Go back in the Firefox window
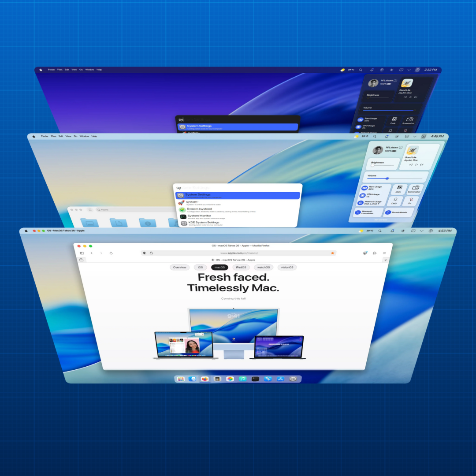 [91, 253]
